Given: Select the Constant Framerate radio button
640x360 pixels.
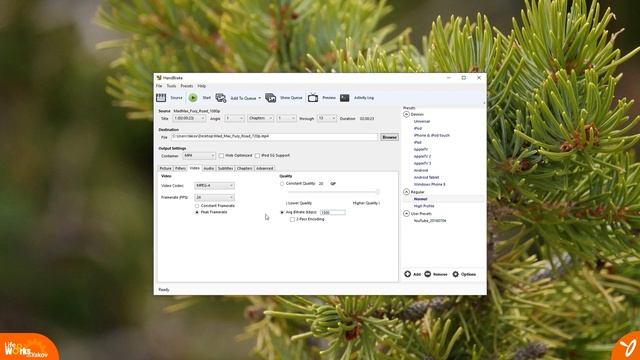Looking at the screenshot, I should coord(197,206).
